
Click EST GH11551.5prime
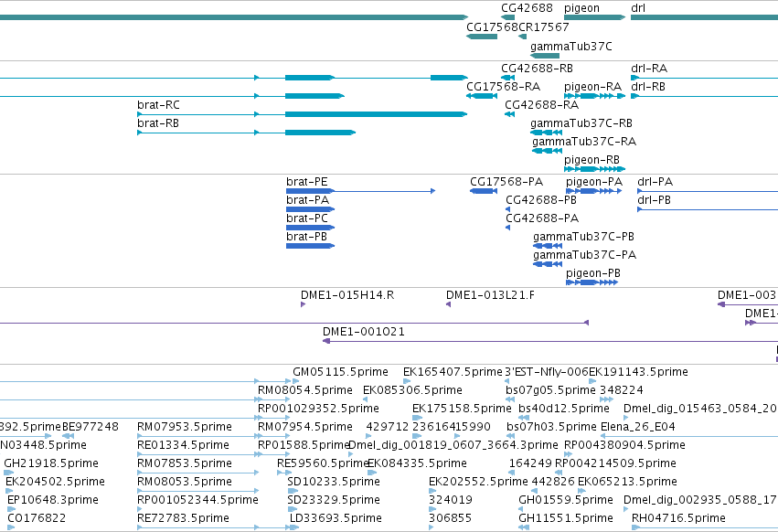coord(566,519)
